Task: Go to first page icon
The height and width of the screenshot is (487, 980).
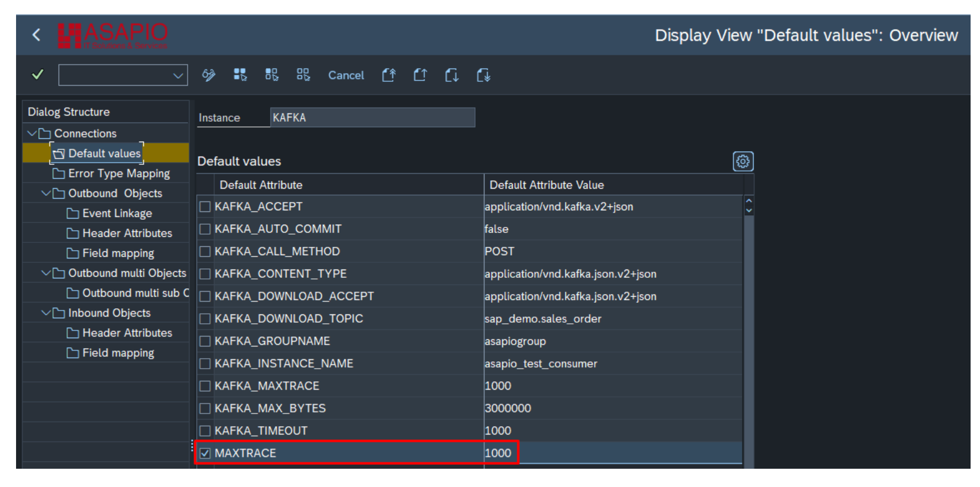Action: point(389,75)
